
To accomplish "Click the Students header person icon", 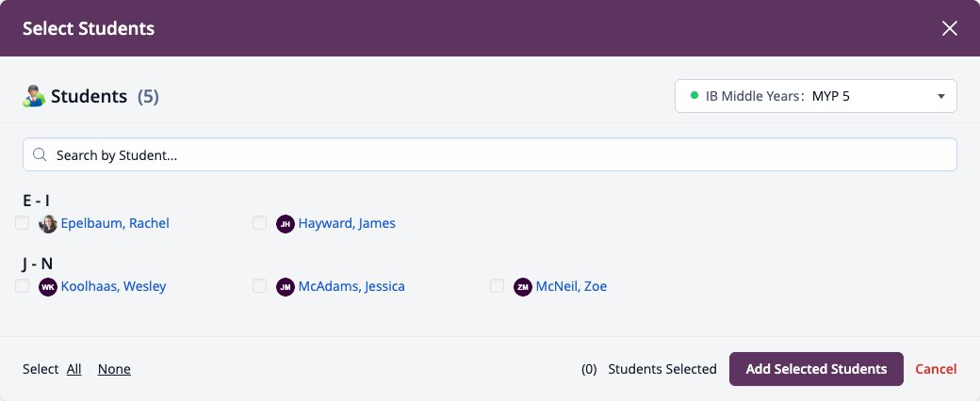I will (34, 96).
